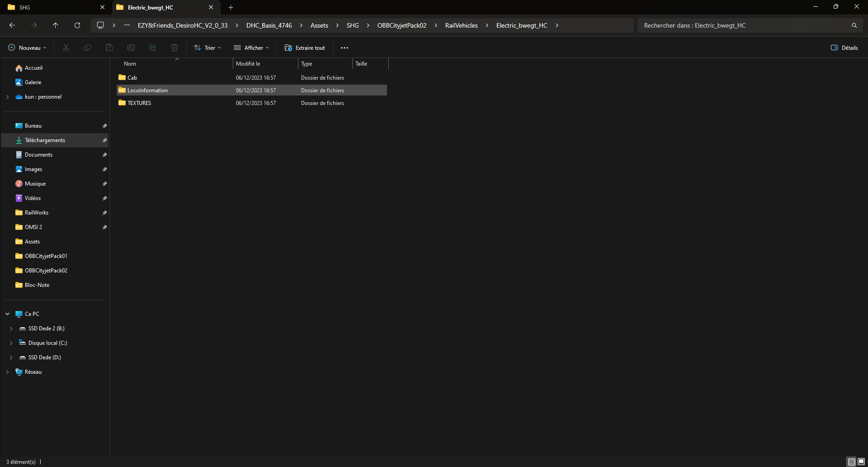The image size is (868, 467).
Task: Click the search box for Electric_bwegt_HC
Action: [x=750, y=25]
